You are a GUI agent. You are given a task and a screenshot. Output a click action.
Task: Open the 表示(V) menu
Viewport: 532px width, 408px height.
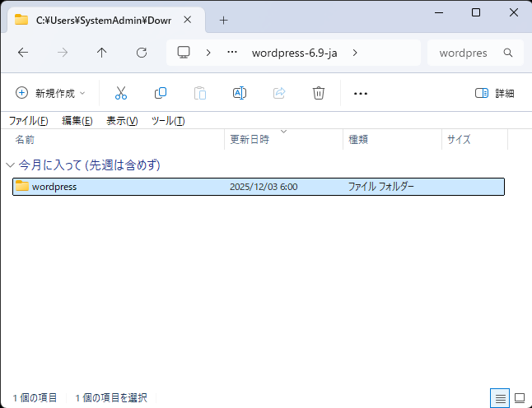(122, 121)
